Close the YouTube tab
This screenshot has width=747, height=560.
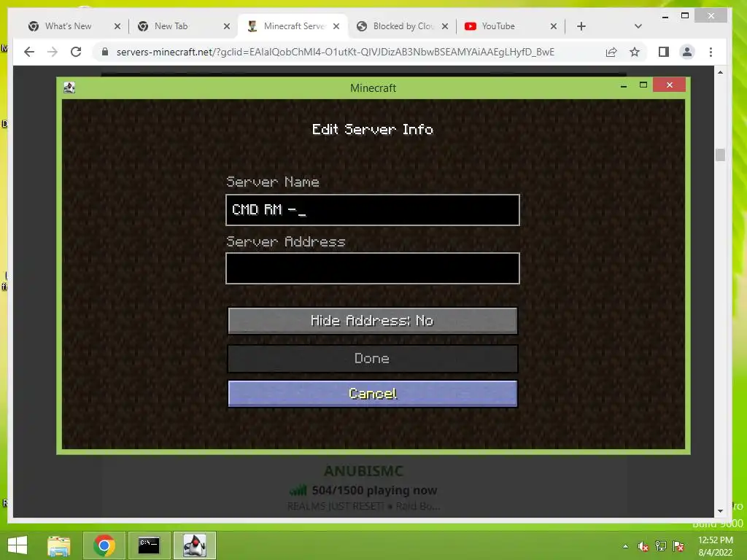[554, 26]
